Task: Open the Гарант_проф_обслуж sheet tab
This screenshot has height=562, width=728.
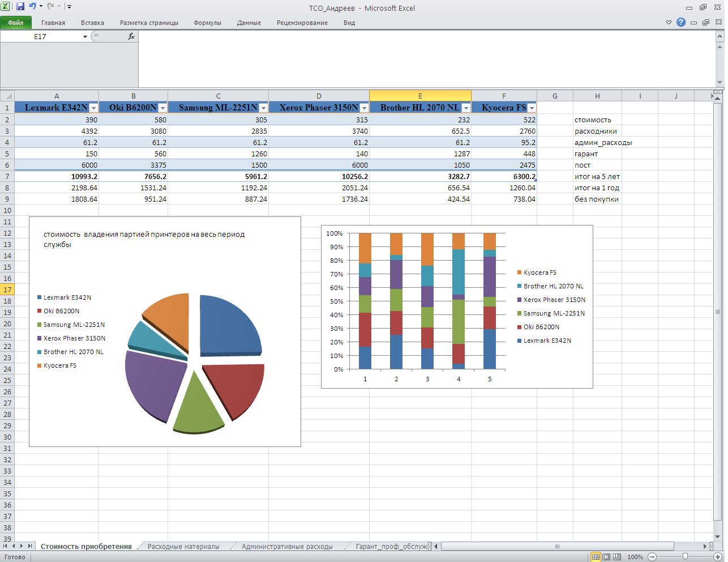Action: point(391,547)
